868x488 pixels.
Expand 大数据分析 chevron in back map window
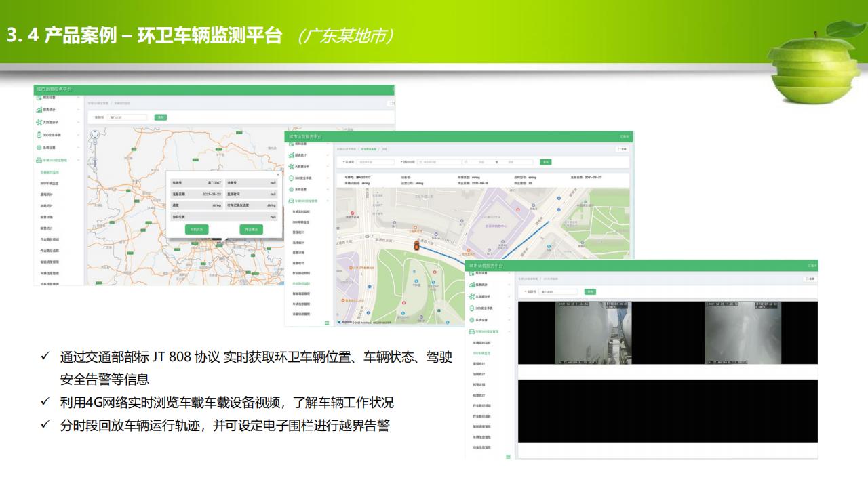click(78, 122)
